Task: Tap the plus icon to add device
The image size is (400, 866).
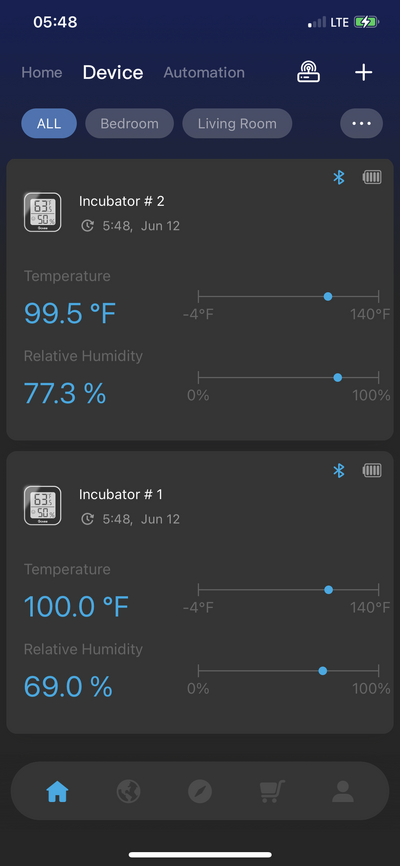Action: [x=364, y=72]
